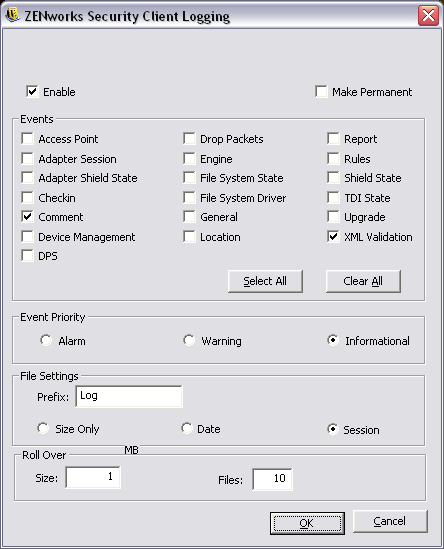Uncheck the Comment event checkbox

pos(27,216)
